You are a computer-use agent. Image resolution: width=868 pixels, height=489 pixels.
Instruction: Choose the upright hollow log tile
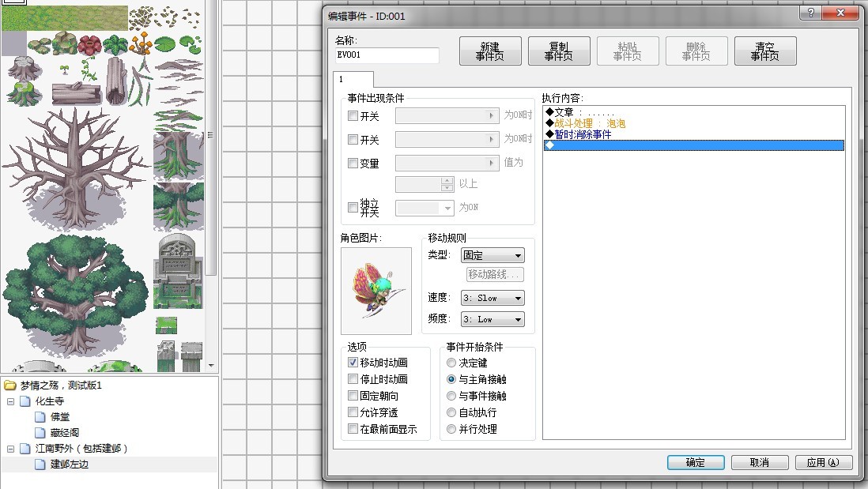pos(115,81)
